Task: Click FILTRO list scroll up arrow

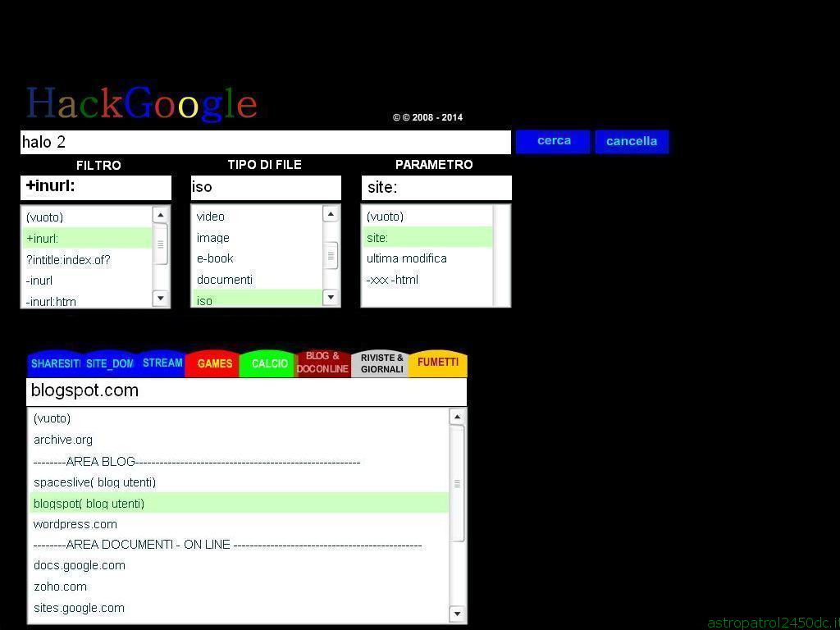Action: click(x=161, y=215)
